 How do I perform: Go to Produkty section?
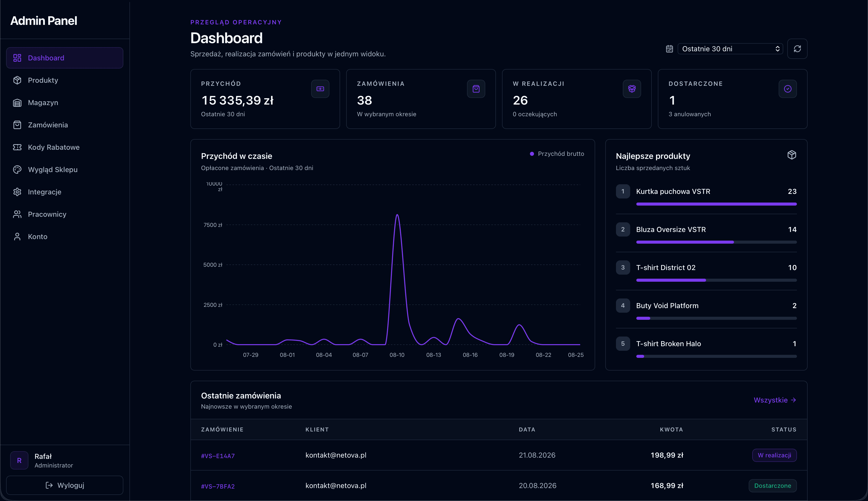65,80
